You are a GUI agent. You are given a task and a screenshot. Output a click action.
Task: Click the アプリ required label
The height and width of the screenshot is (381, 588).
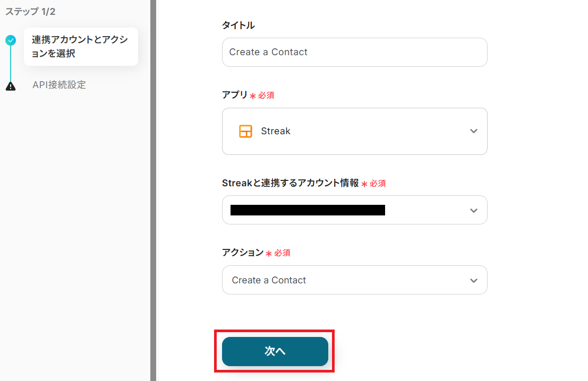coord(235,95)
